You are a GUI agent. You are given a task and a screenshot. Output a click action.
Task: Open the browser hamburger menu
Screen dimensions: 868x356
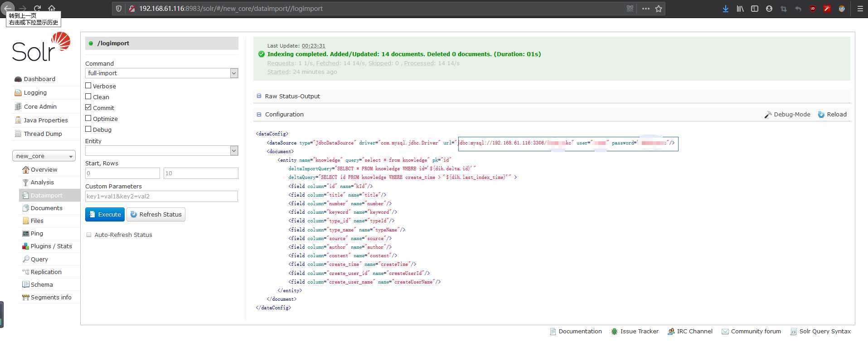point(860,9)
